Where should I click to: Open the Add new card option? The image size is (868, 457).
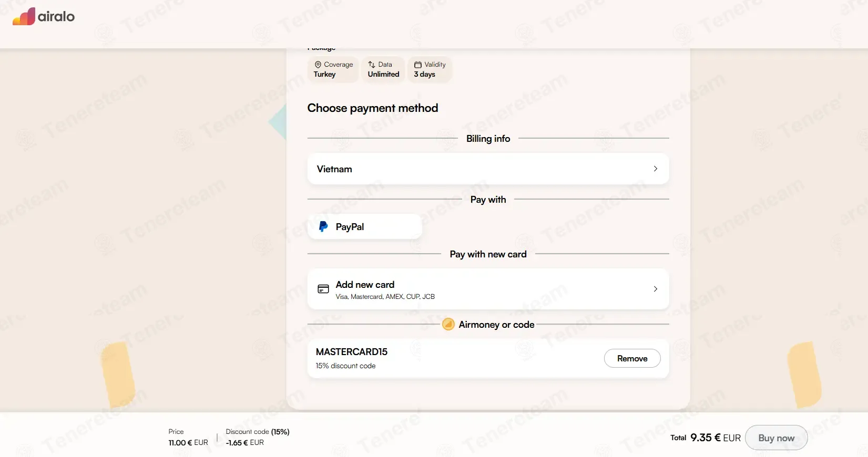488,289
